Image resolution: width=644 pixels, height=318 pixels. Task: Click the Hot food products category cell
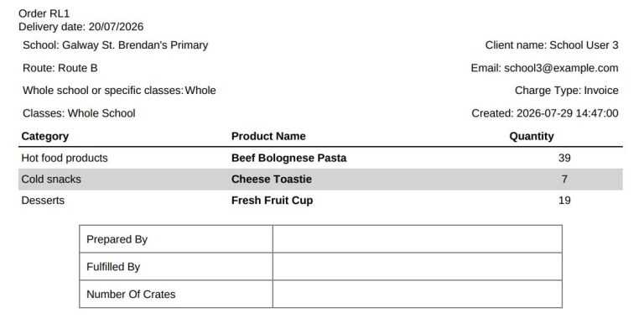click(65, 159)
